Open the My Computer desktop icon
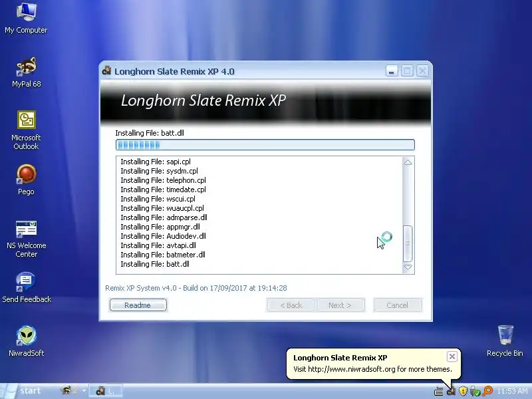 click(26, 18)
